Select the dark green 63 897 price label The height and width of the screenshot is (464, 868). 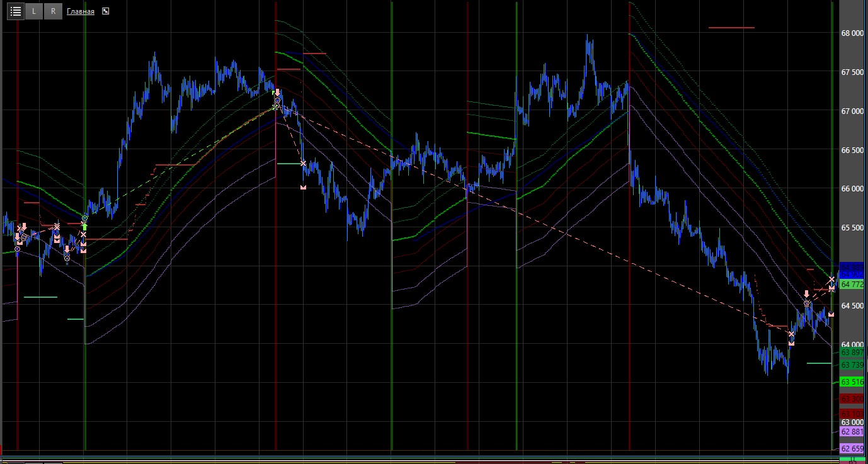[x=852, y=353]
